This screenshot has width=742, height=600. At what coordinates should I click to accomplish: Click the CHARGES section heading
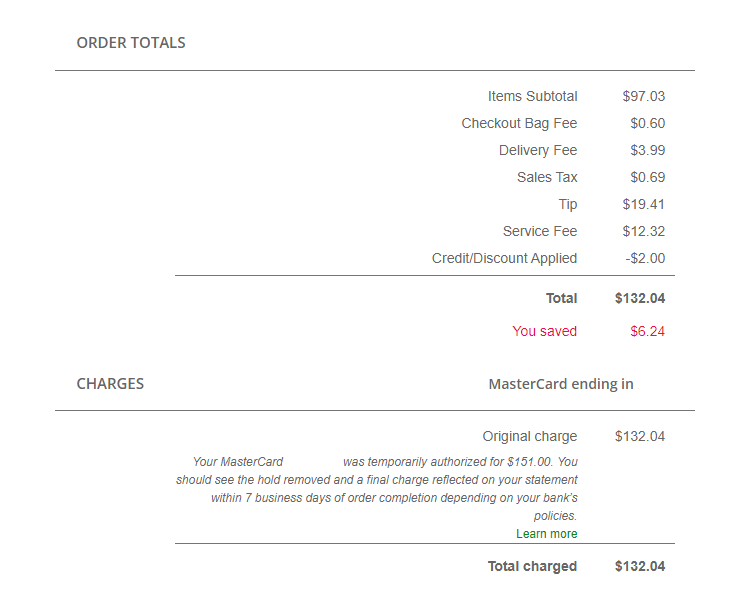coord(110,384)
